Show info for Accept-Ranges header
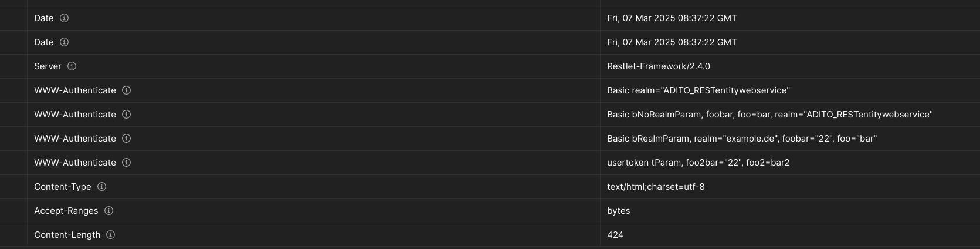980x249 pixels. tap(108, 211)
